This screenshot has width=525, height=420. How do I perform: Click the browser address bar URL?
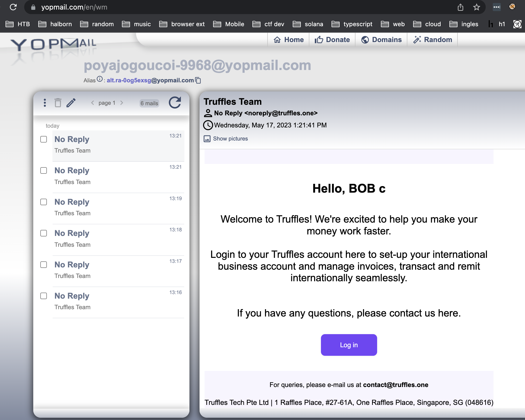74,7
